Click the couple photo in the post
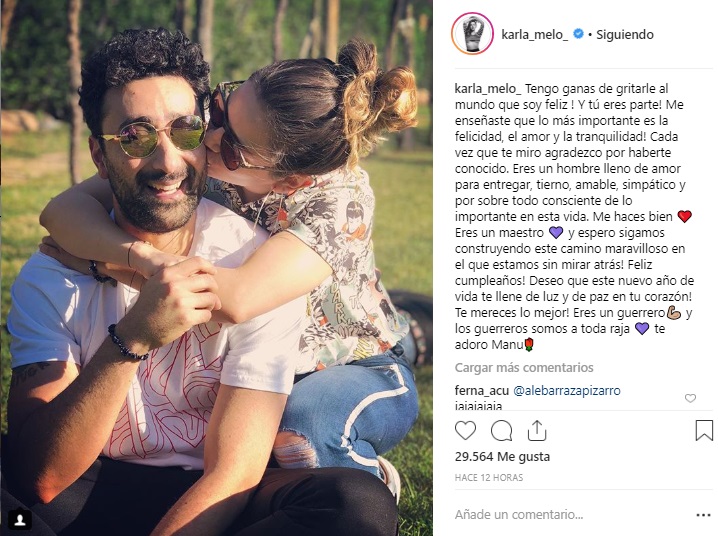The width and height of the screenshot is (718, 536). (217, 268)
